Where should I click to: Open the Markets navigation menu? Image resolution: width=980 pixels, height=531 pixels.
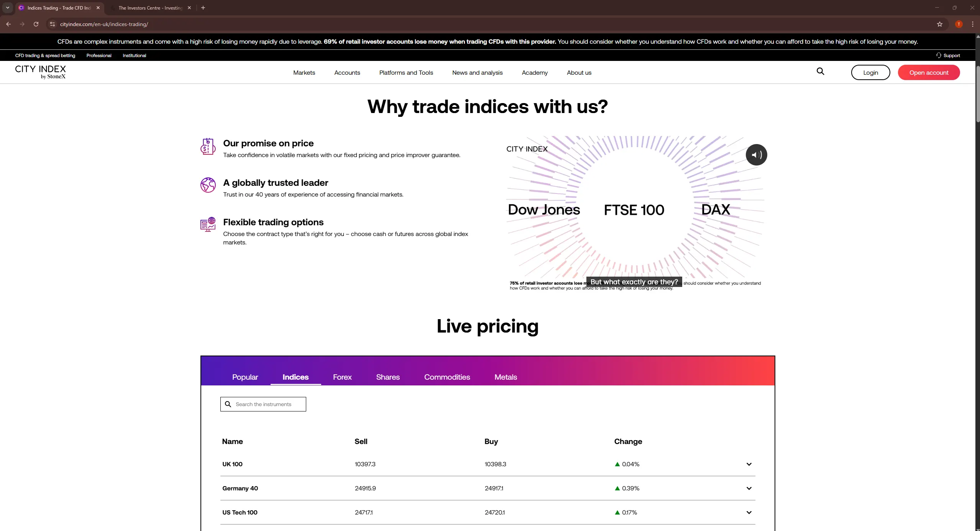point(304,72)
